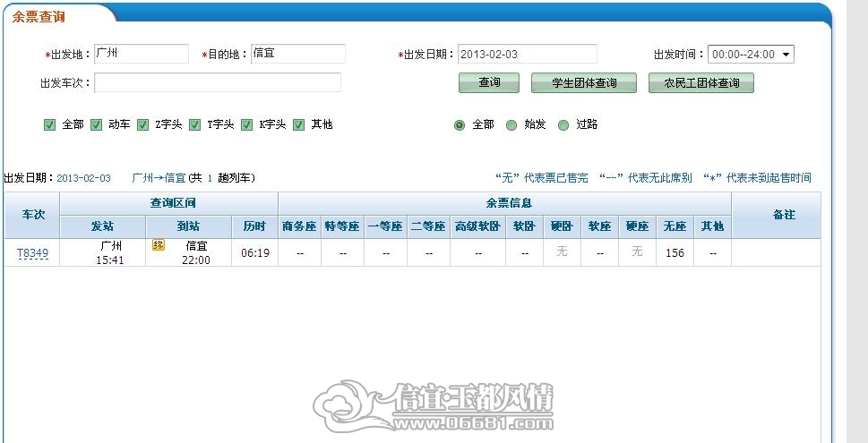Click the 其他 column header in ticket table
The height and width of the screenshot is (443, 868).
pos(712,226)
